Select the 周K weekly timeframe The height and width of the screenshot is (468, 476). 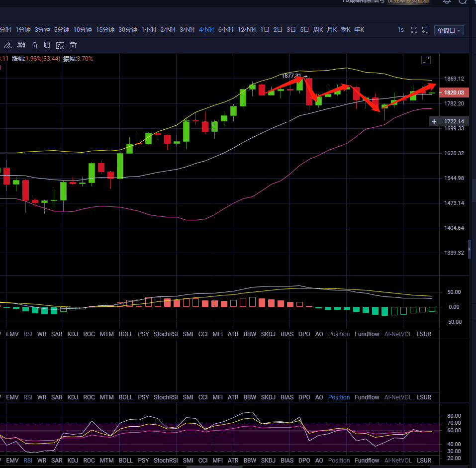coord(318,30)
